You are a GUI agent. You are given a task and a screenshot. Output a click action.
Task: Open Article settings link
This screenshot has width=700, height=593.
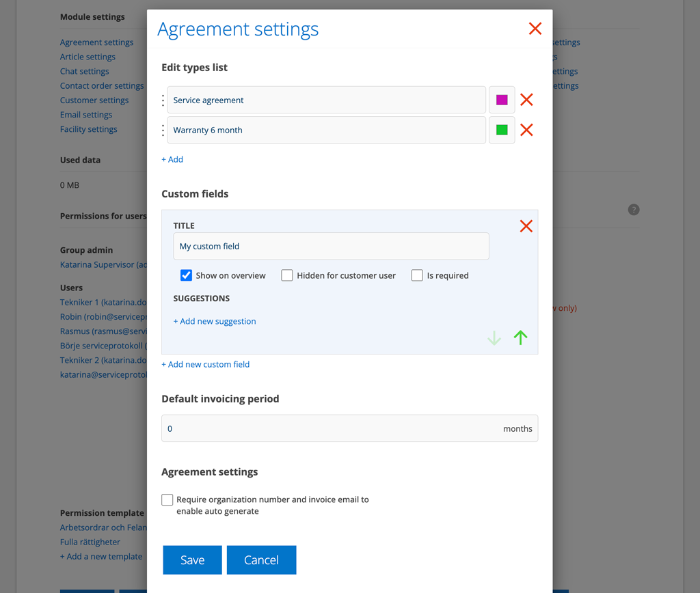[87, 57]
